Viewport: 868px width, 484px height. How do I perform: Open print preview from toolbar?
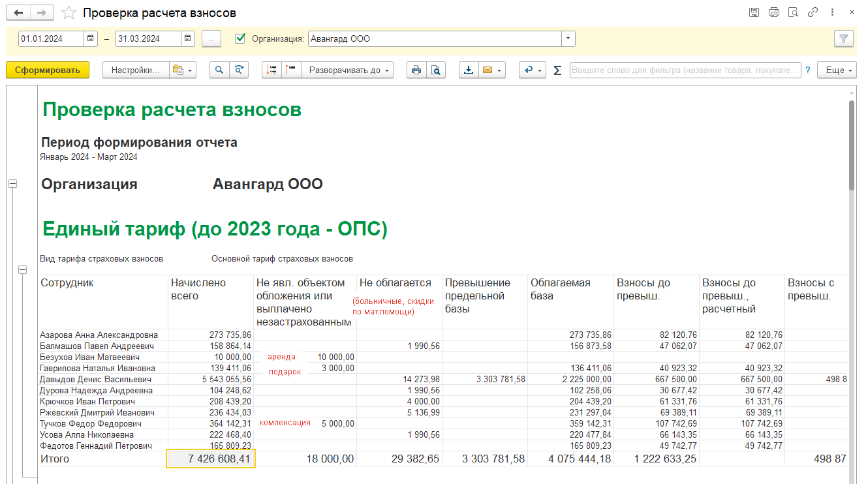coord(436,70)
